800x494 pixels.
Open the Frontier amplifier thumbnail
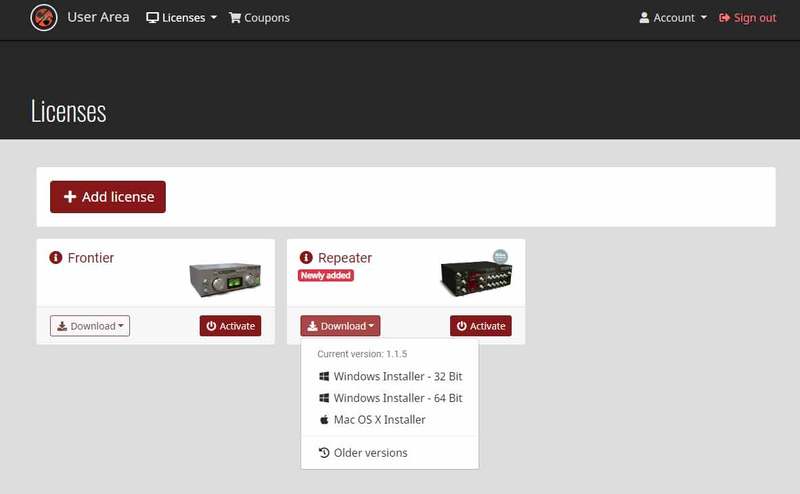click(225, 279)
